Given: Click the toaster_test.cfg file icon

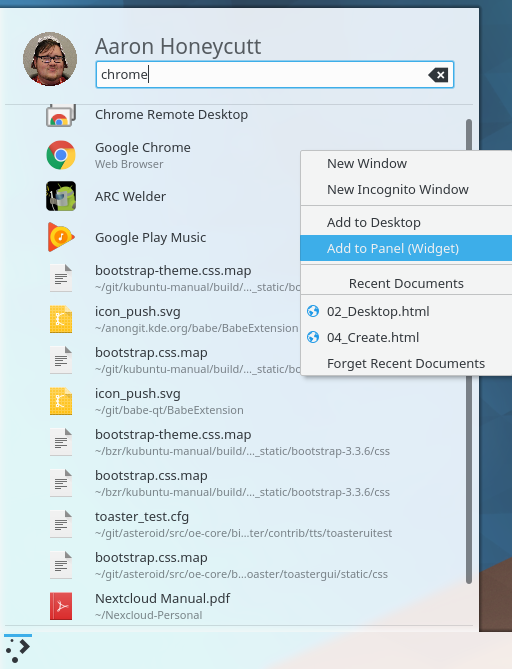Looking at the screenshot, I should [61, 524].
